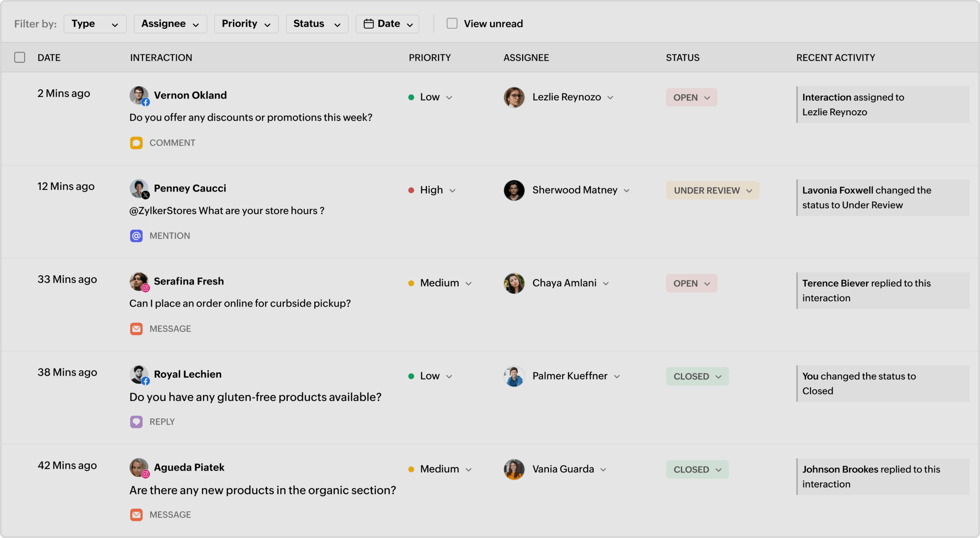Viewport: 980px width, 538px height.
Task: Open the Assignee filter menu
Action: pyautogui.click(x=170, y=24)
